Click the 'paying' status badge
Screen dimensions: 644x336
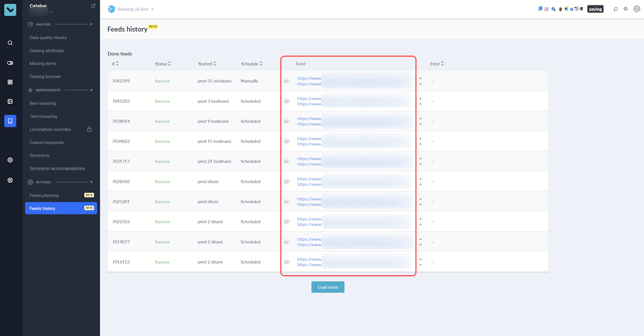595,9
